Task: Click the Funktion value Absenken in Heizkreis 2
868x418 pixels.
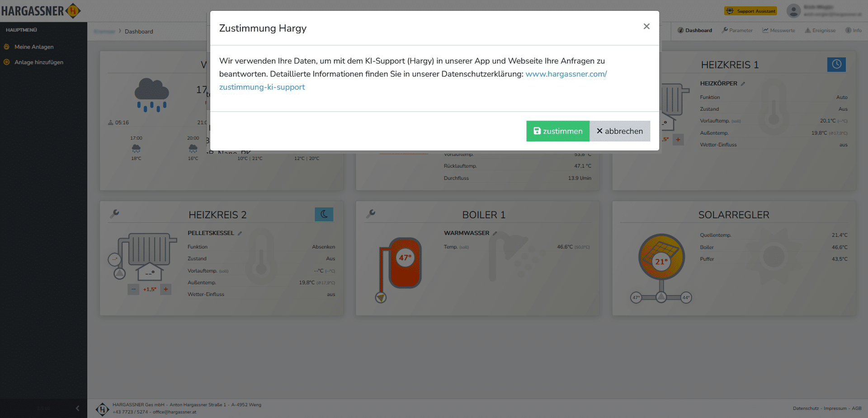Action: 324,247
